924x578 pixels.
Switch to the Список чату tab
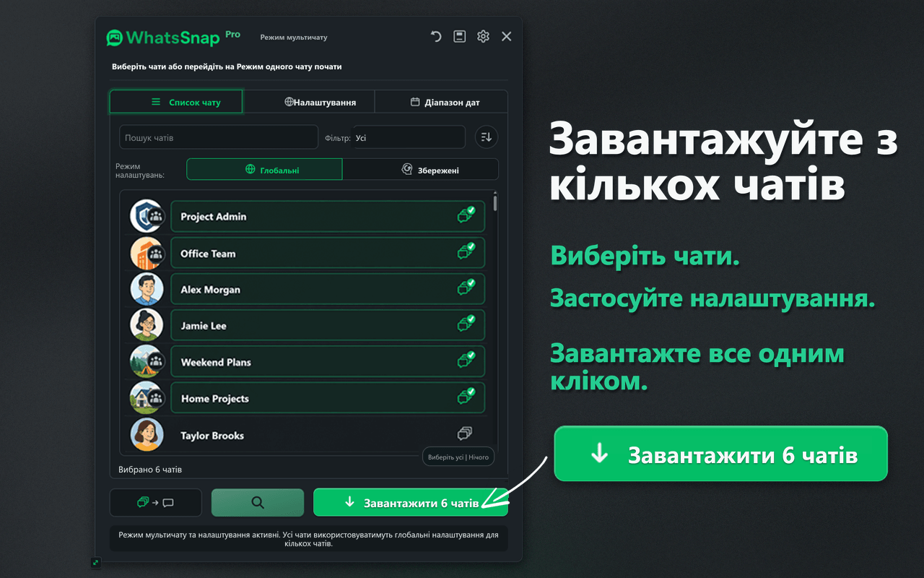pos(176,102)
